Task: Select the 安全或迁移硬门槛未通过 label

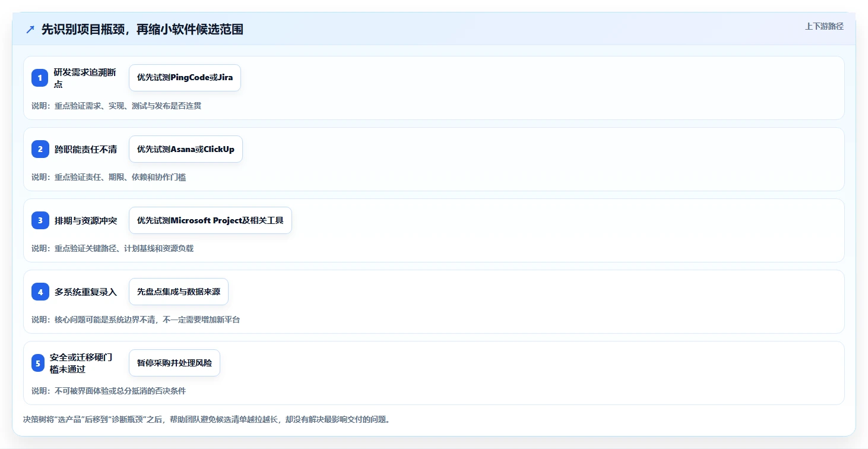Action: click(81, 363)
